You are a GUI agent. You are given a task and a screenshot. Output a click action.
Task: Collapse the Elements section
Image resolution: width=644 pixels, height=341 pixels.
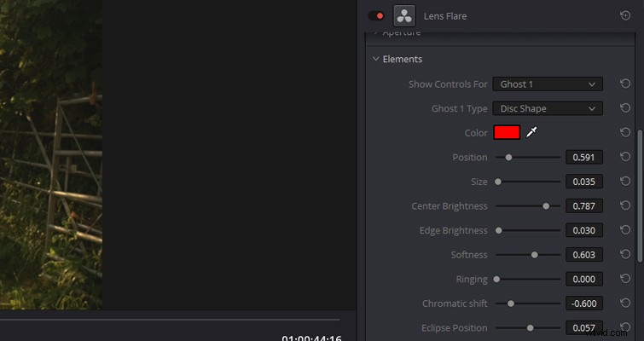click(376, 59)
